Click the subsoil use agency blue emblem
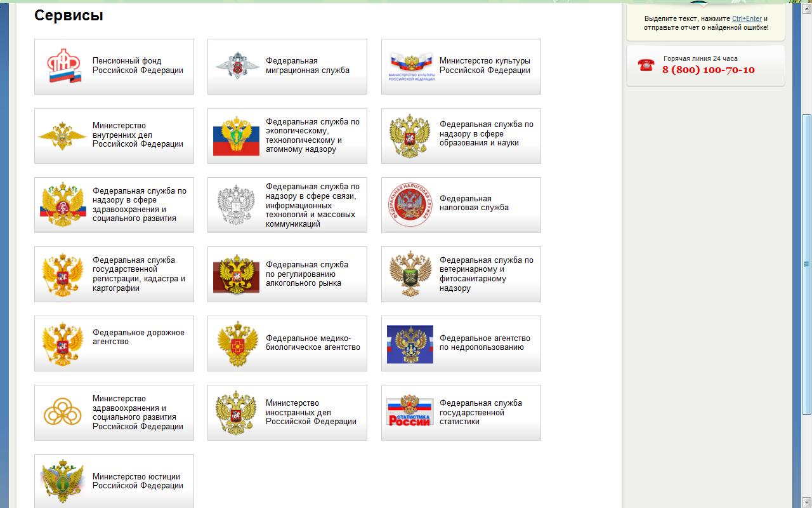Screen dimensions: 812x508 click(x=410, y=344)
